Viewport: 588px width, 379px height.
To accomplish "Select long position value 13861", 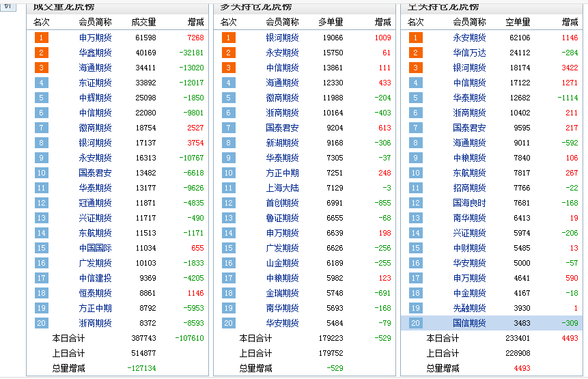I will (333, 68).
